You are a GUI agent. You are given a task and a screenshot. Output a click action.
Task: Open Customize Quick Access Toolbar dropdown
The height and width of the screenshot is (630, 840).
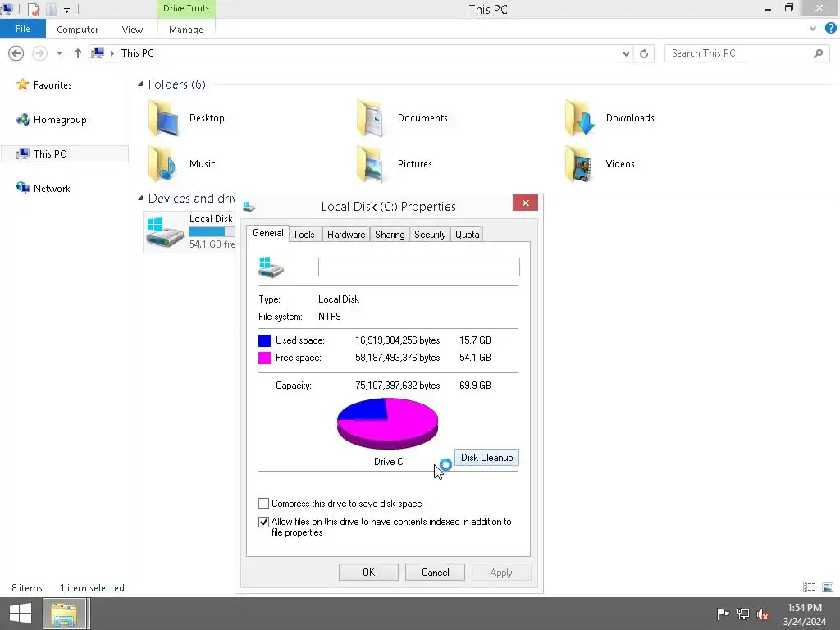(66, 10)
